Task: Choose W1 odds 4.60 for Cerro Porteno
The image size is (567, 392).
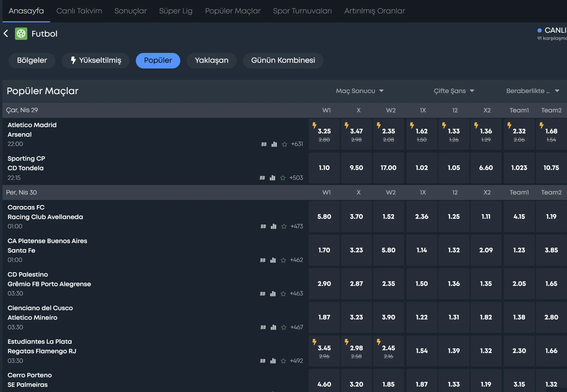Action: [x=324, y=381]
